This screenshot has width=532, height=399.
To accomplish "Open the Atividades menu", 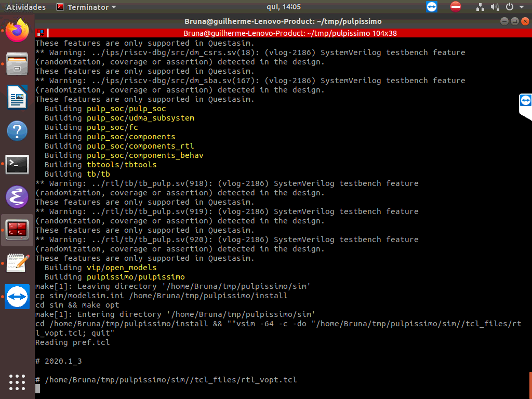I will [x=26, y=7].
